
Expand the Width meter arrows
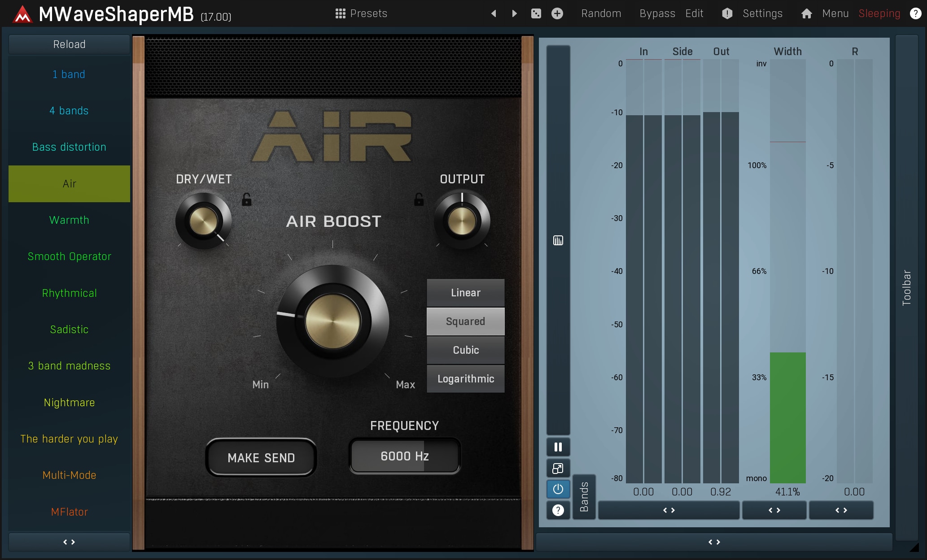pyautogui.click(x=774, y=510)
